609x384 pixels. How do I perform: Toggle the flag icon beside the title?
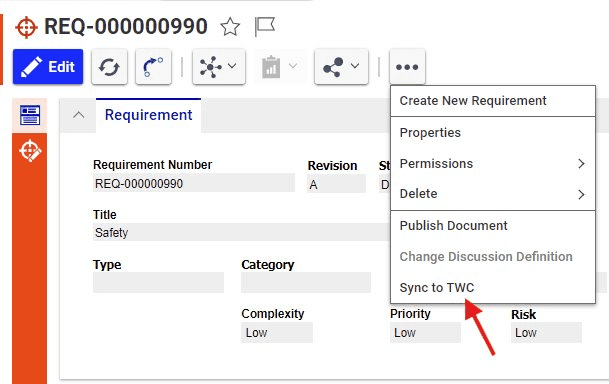coord(264,26)
